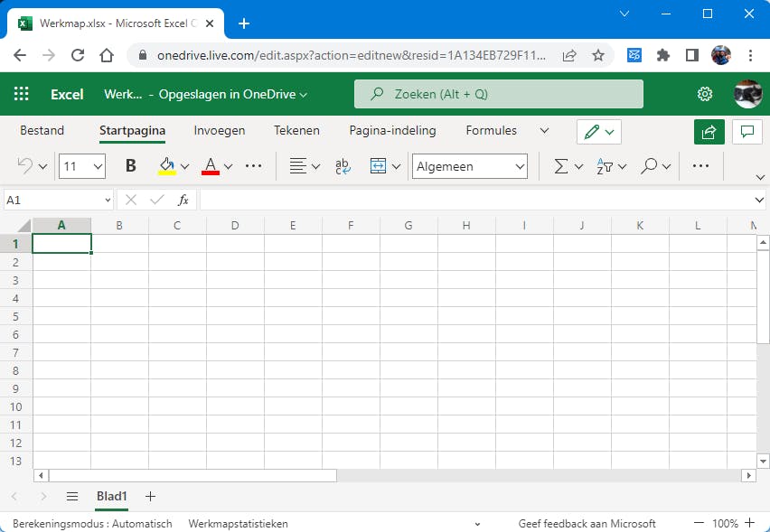Open the comments pane icon
The height and width of the screenshot is (532, 770).
click(747, 131)
